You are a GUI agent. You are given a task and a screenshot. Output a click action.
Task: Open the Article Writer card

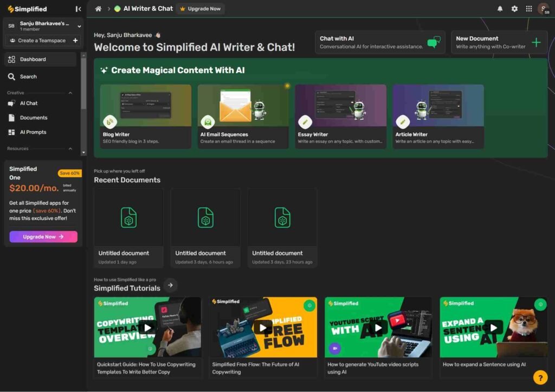(438, 116)
